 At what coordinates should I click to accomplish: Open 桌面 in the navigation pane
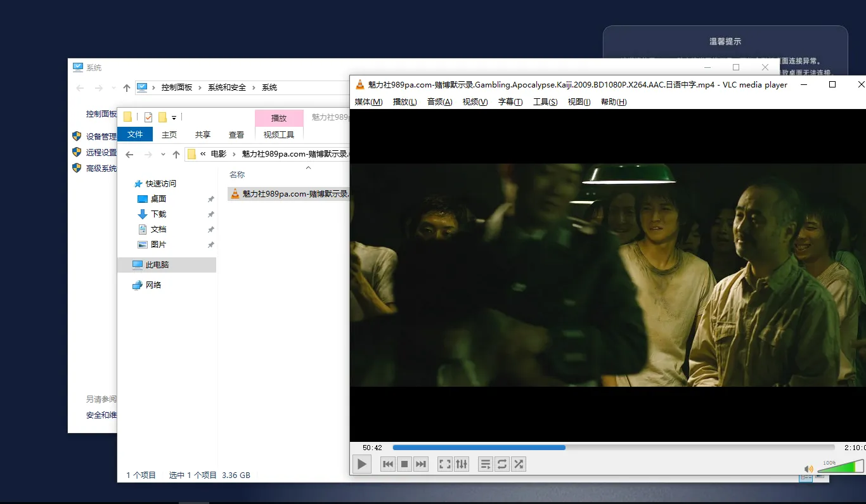158,198
